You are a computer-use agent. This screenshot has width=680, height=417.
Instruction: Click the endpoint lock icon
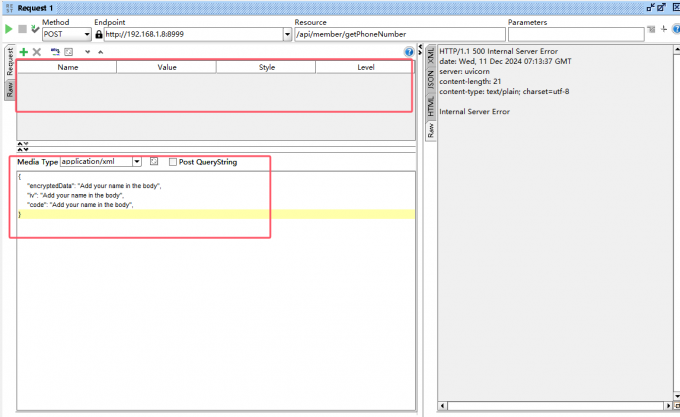(99, 34)
